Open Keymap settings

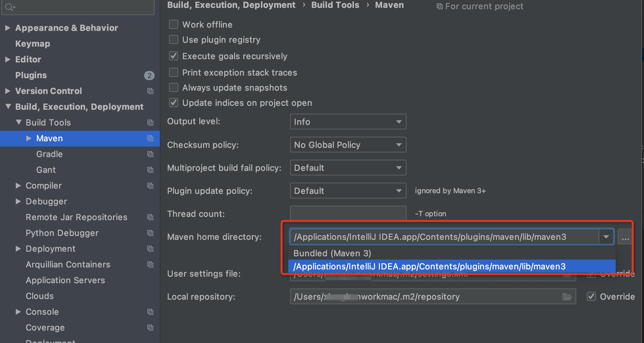(33, 44)
